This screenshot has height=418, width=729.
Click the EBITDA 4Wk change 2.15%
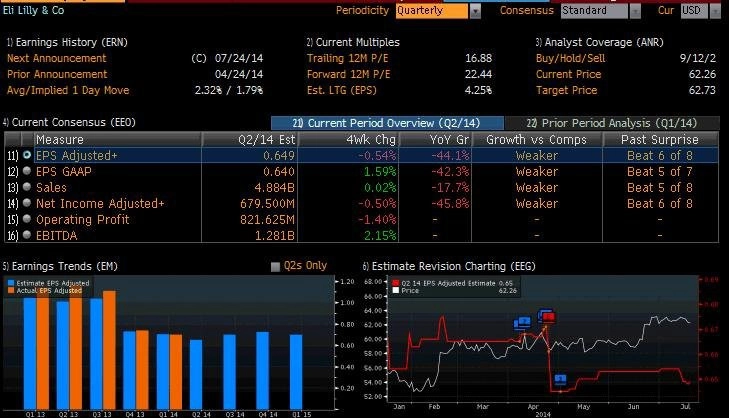pyautogui.click(x=380, y=236)
